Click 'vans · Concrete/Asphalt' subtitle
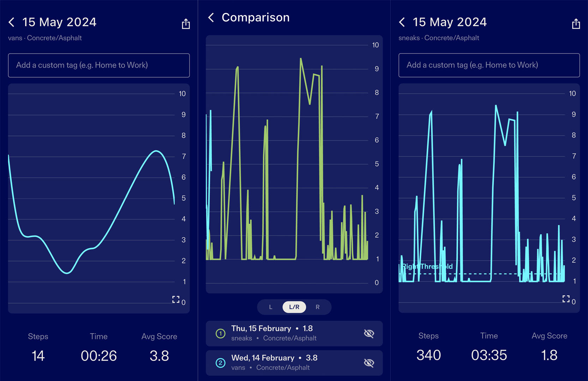The image size is (588, 381). click(x=45, y=38)
